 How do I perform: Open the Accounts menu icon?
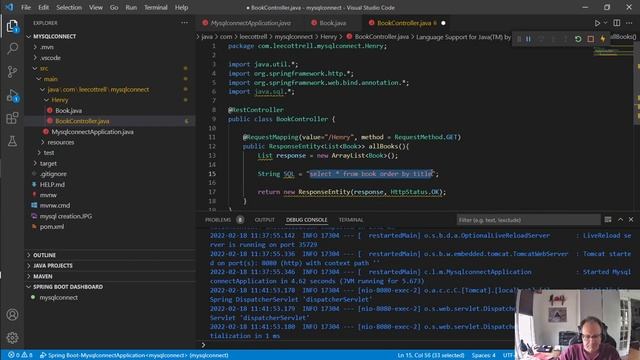[x=12, y=315]
